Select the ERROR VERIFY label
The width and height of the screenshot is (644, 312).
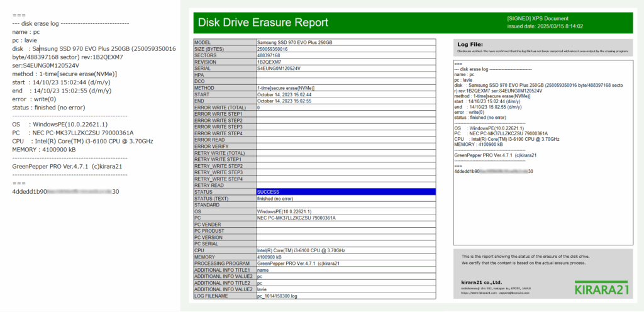point(225,147)
